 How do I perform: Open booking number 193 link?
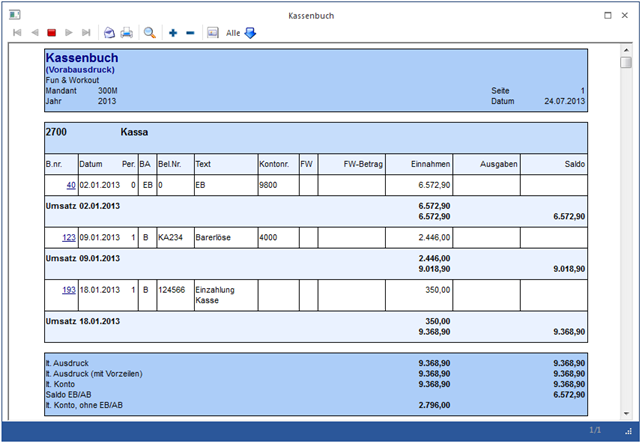[68, 289]
